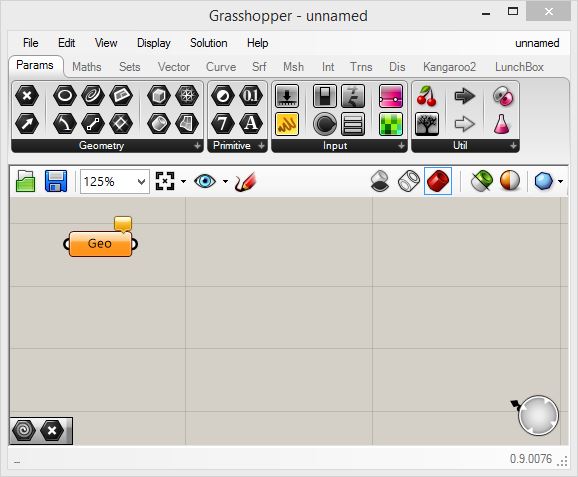Open the Solution menu

point(209,43)
